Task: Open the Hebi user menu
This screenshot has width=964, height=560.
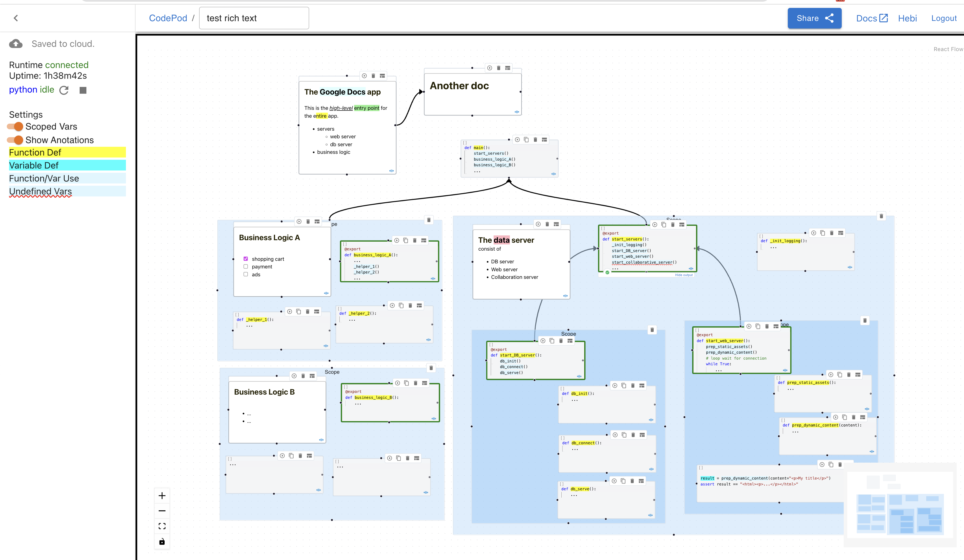Action: point(907,18)
